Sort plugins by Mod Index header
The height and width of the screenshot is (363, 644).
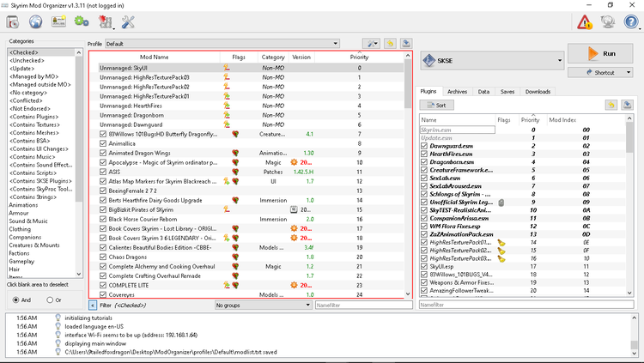point(562,120)
